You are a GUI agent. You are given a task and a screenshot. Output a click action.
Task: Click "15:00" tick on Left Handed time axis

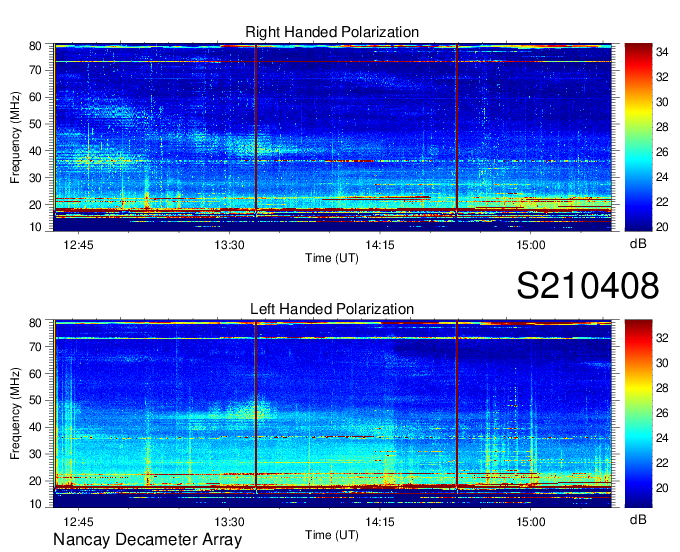[531, 521]
